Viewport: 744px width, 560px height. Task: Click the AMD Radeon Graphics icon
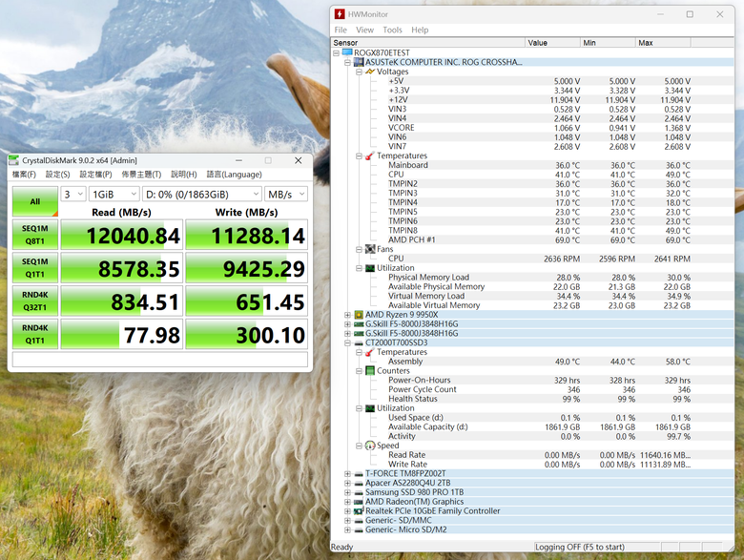tap(359, 502)
